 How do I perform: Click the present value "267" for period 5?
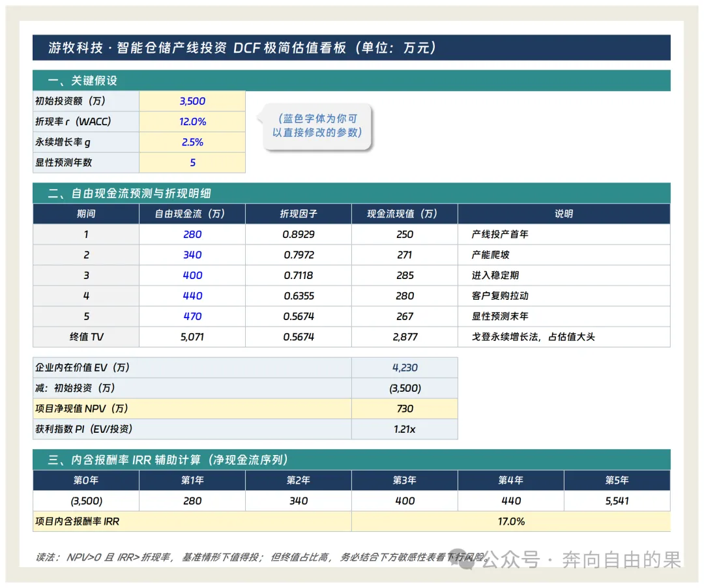tap(405, 316)
